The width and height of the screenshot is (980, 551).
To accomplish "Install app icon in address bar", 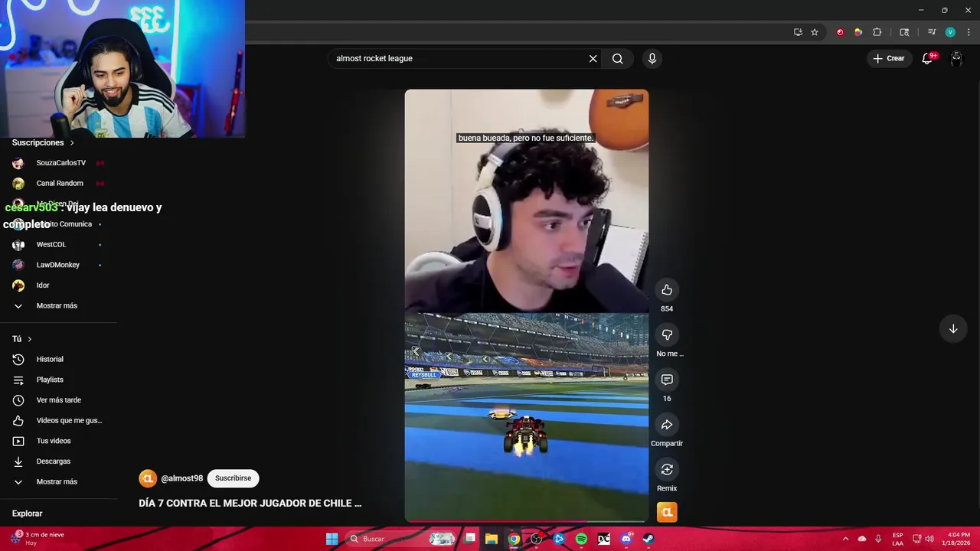I will [x=798, y=32].
